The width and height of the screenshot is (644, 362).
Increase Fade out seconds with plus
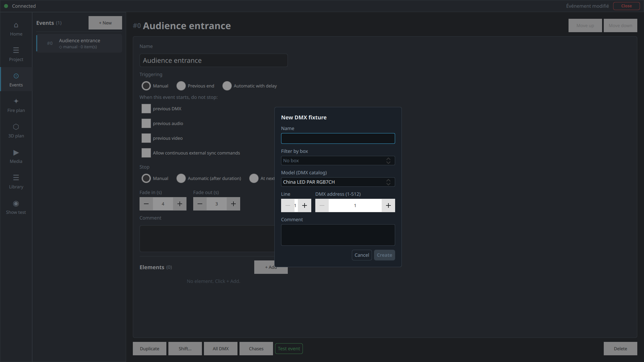[x=233, y=204]
